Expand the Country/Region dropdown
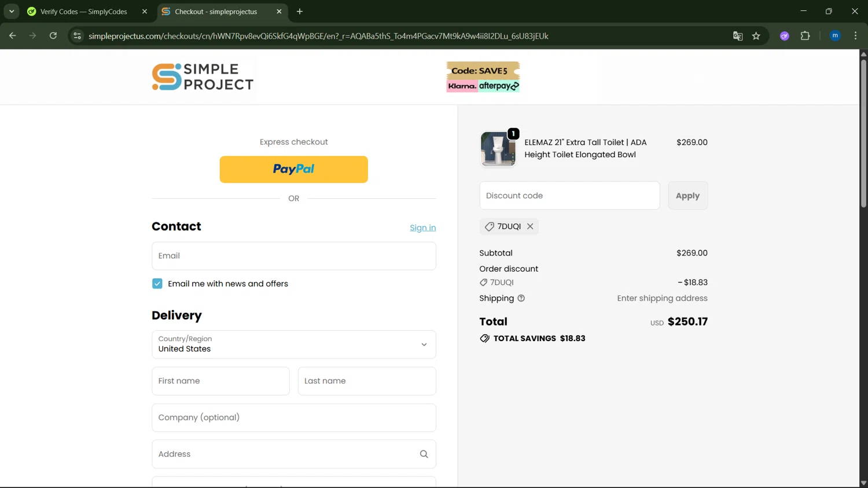This screenshot has height=488, width=868. (x=293, y=345)
